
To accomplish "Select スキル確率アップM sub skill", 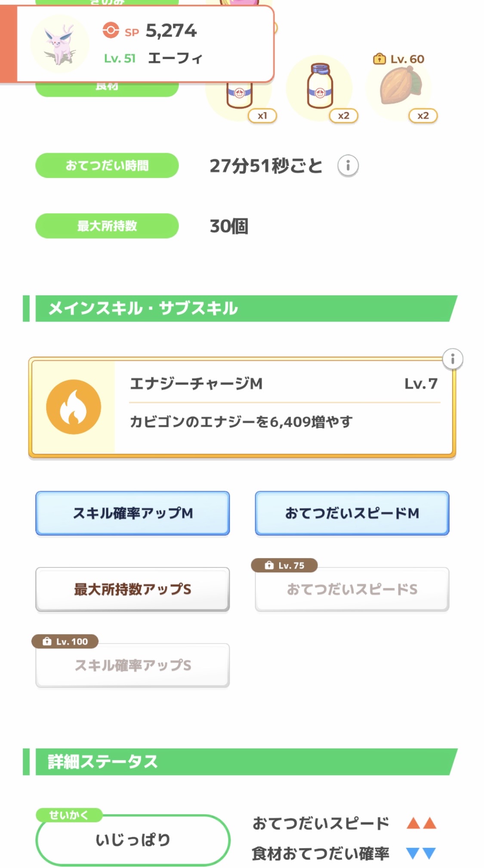I will [133, 513].
